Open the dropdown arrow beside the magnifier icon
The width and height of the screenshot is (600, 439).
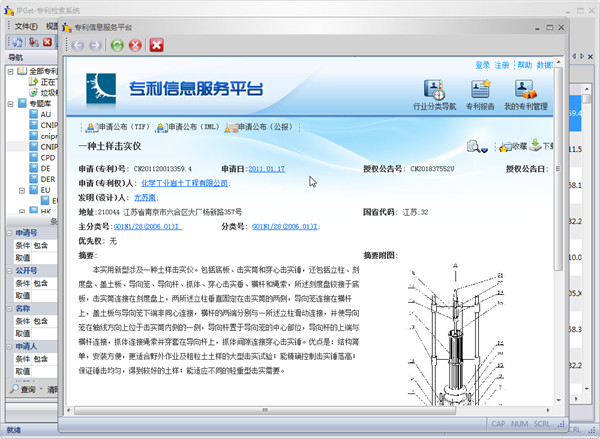click(x=484, y=150)
